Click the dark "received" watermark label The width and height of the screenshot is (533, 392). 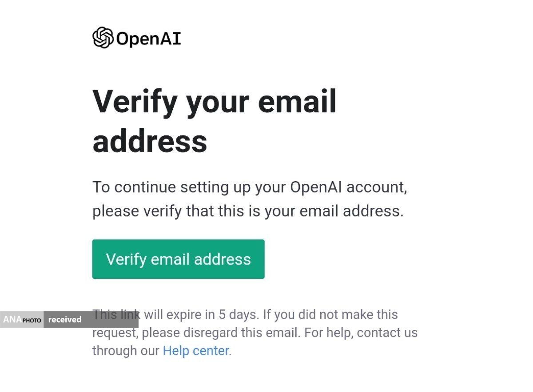point(65,320)
